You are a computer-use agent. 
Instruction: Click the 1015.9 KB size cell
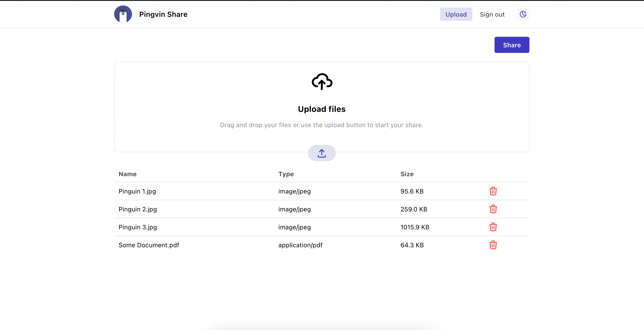(x=414, y=227)
